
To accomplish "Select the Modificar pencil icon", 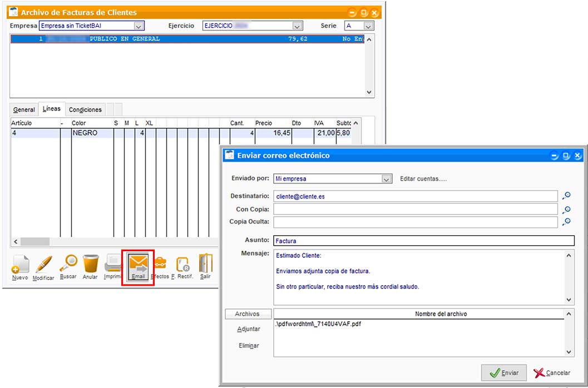I will (43, 268).
